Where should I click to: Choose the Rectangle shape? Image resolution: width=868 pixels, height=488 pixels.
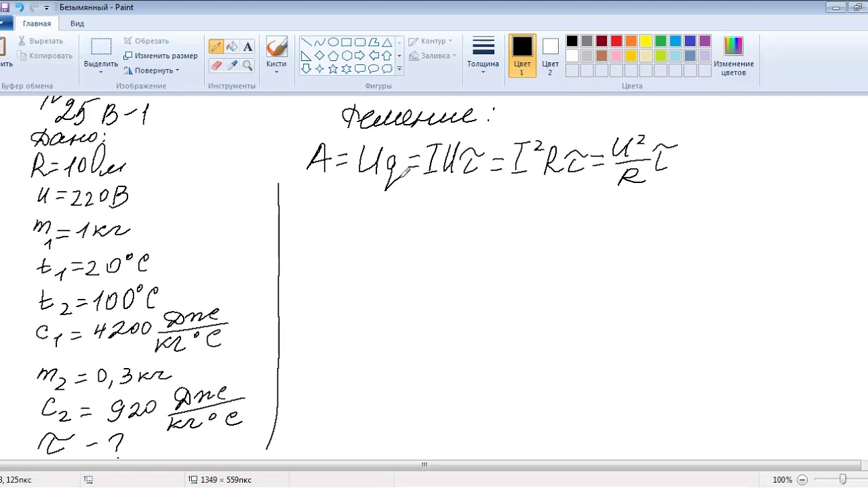click(347, 42)
